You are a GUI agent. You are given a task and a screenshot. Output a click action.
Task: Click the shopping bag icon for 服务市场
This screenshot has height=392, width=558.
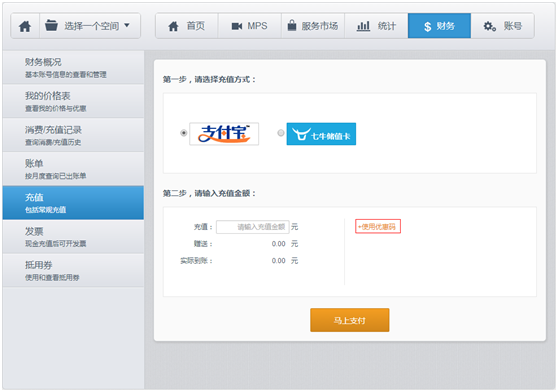(x=292, y=26)
